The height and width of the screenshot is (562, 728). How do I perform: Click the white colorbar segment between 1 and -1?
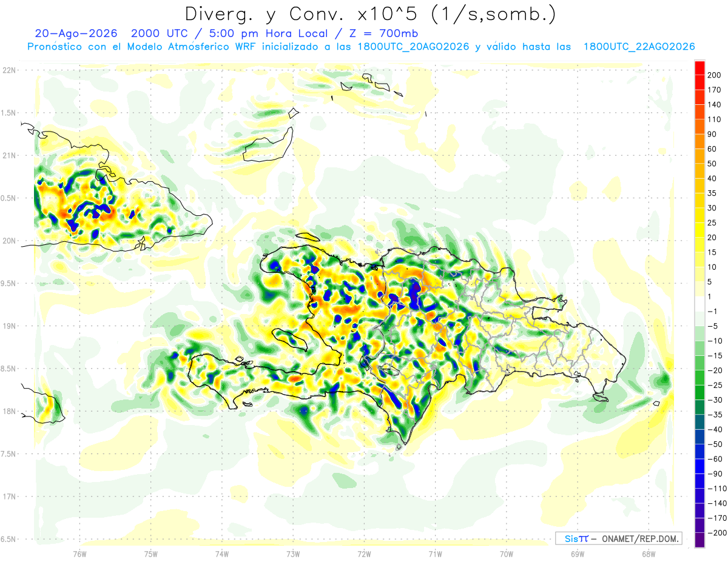[x=699, y=304]
